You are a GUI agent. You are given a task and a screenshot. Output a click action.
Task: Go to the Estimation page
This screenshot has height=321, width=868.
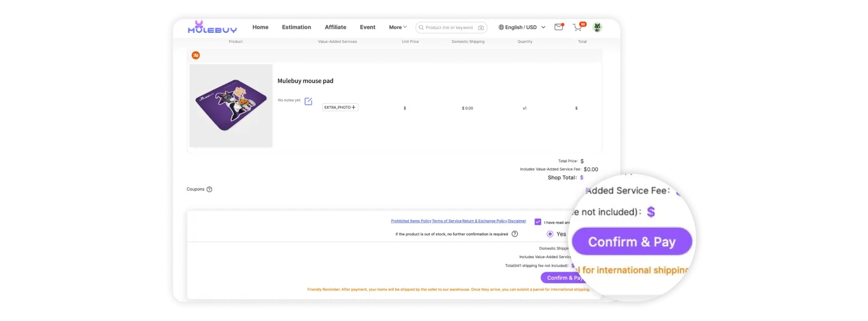(x=296, y=27)
